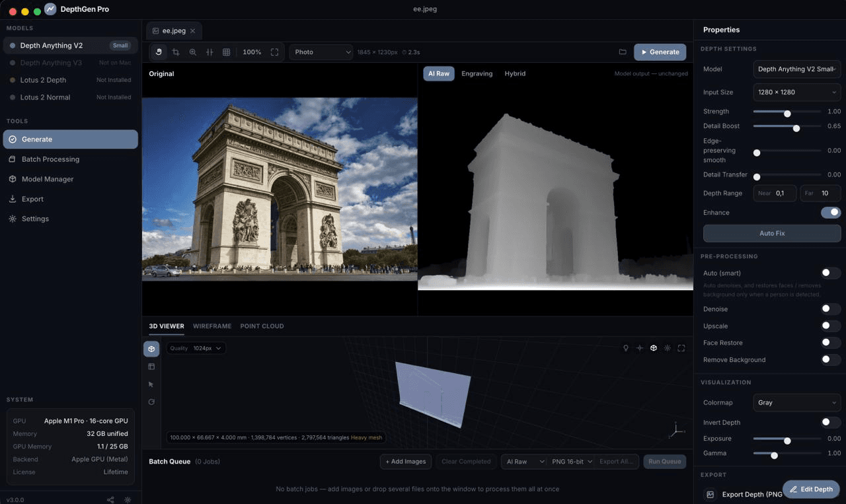Viewport: 846px width, 504px height.
Task: Open the Photo preset dropdown
Action: point(321,52)
